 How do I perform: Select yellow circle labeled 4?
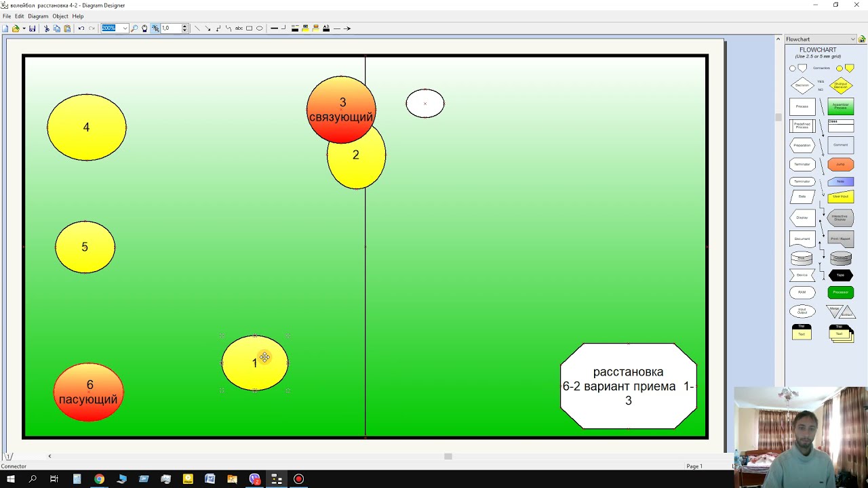[87, 127]
